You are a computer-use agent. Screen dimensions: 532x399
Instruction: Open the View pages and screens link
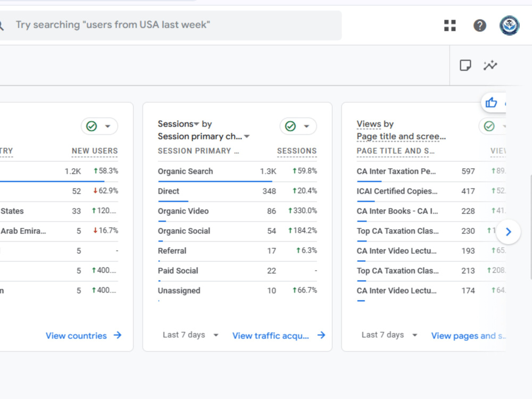(468, 336)
